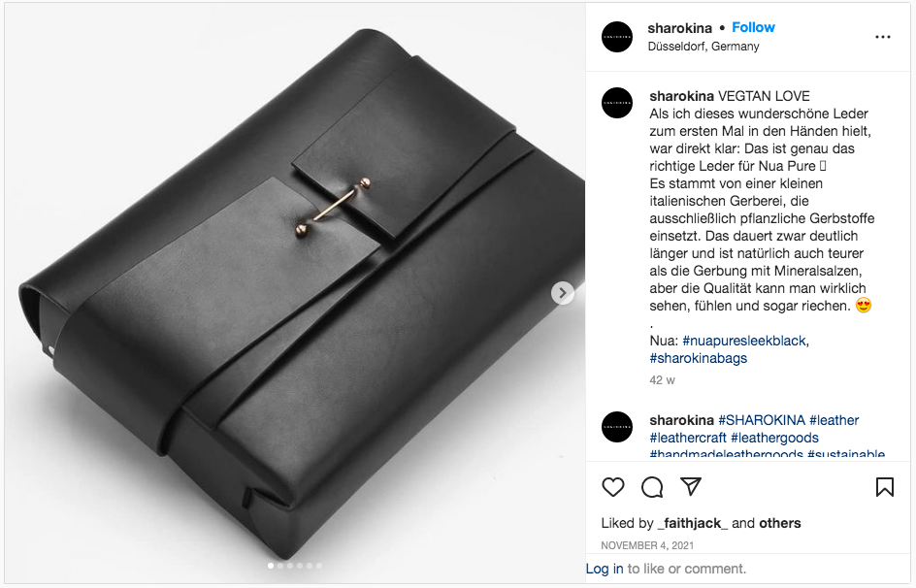
Task: Open the sharokina username in the post header
Action: 680,28
